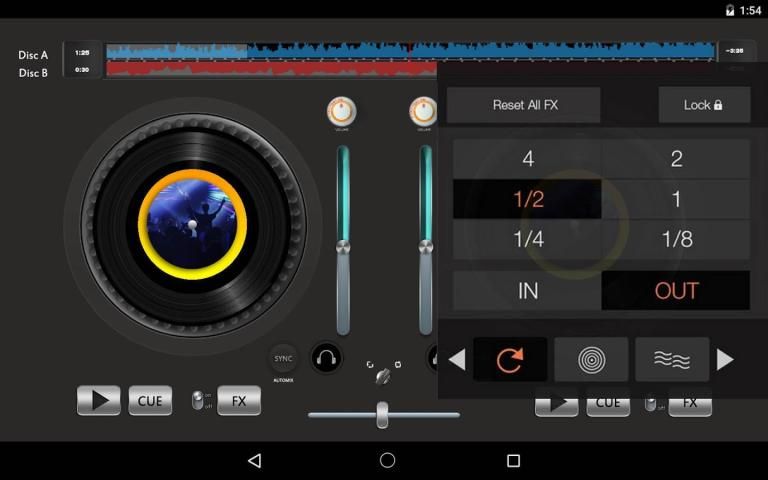Image resolution: width=768 pixels, height=480 pixels.
Task: Click the left deck play button
Action: point(99,401)
